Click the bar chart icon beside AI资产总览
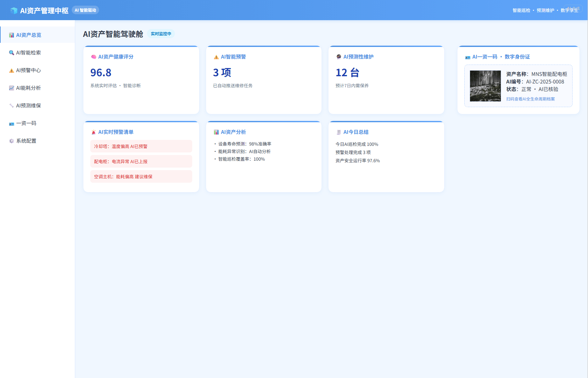588x378 pixels. coord(12,35)
